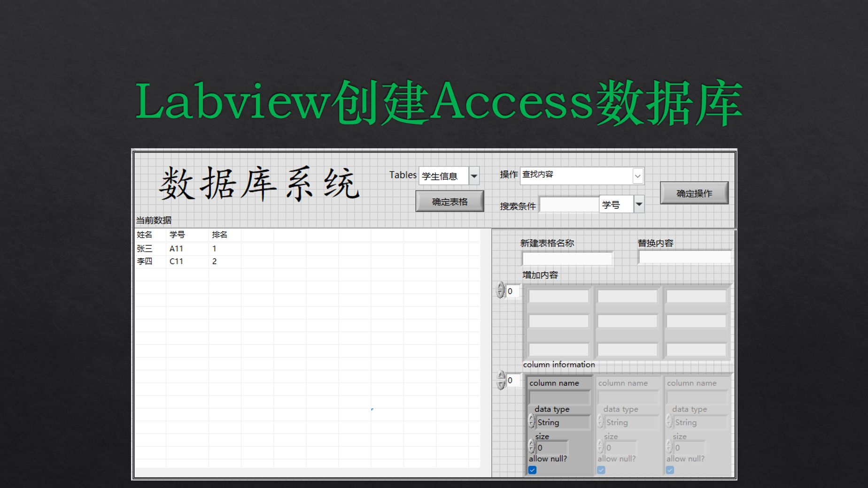Click the 学生信息 table selection field

[x=443, y=176]
